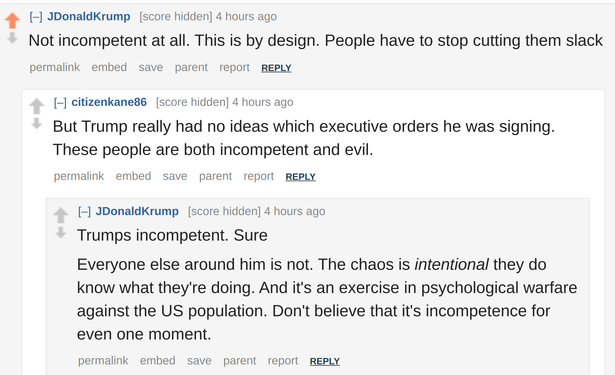Report the citizenkane86 comment
615x375 pixels.
coord(259,177)
